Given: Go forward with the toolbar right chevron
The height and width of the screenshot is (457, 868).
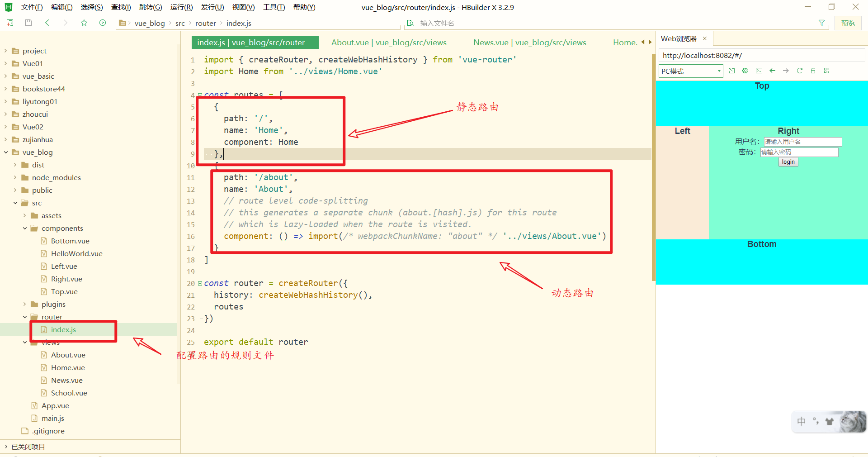Looking at the screenshot, I should [x=66, y=23].
